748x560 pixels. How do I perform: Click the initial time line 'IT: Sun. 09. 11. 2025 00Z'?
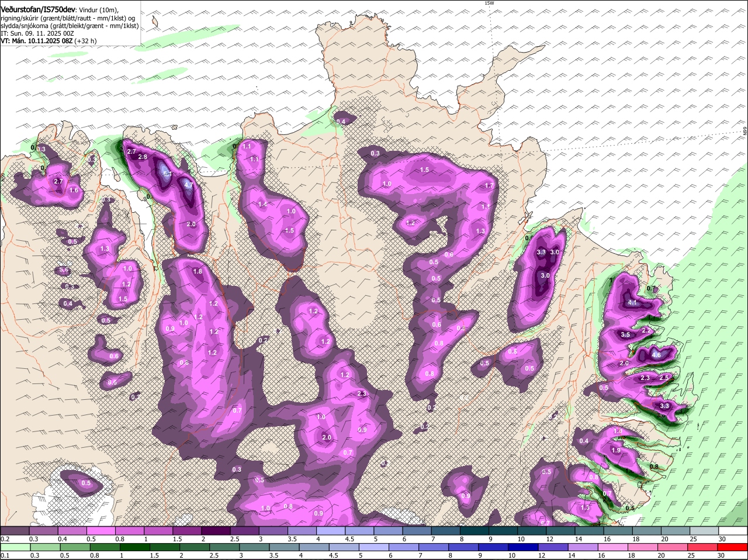pos(37,34)
